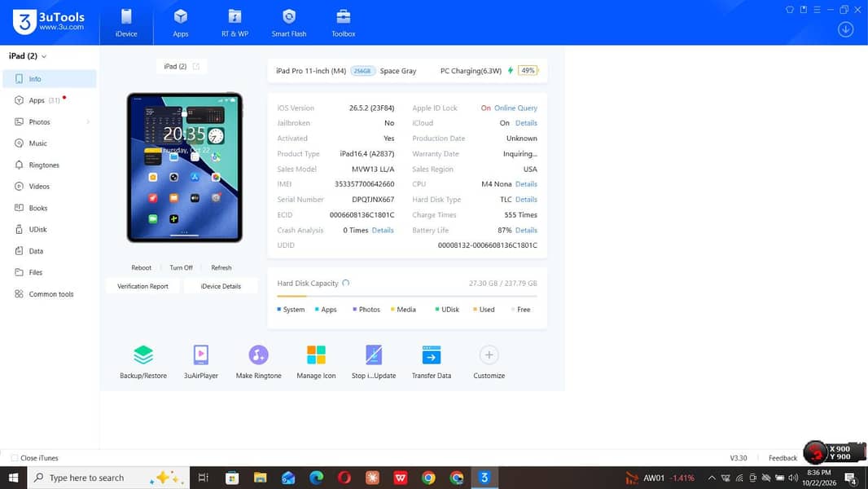
Task: Open Manage Icon tool
Action: point(316,362)
